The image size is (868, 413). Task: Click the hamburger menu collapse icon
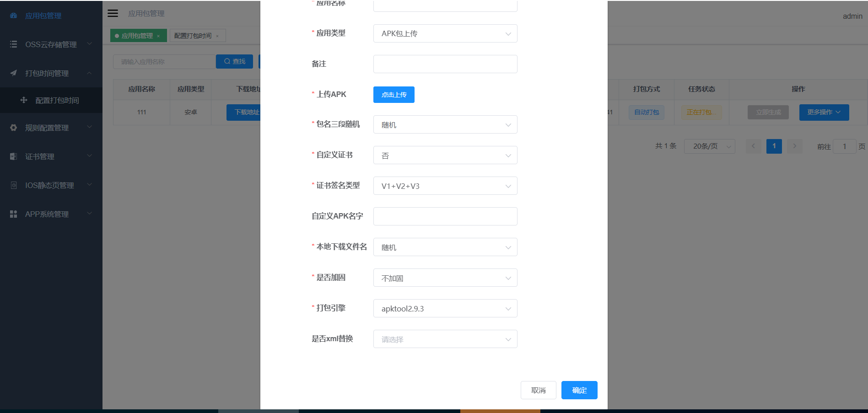113,13
